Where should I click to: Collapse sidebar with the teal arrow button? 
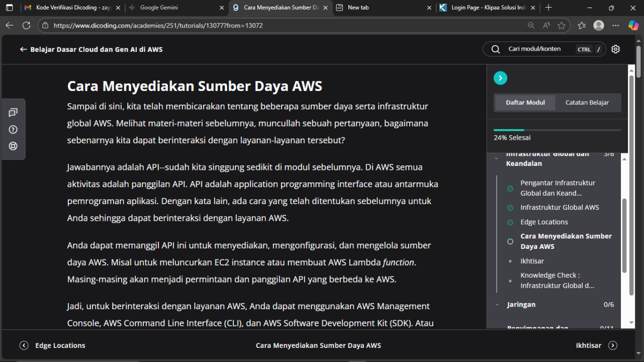[500, 78]
